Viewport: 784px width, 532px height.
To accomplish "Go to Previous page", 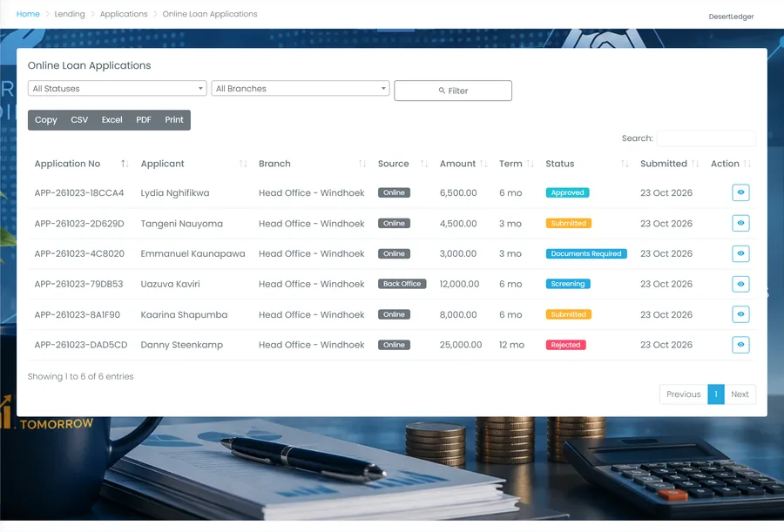I will coord(684,394).
